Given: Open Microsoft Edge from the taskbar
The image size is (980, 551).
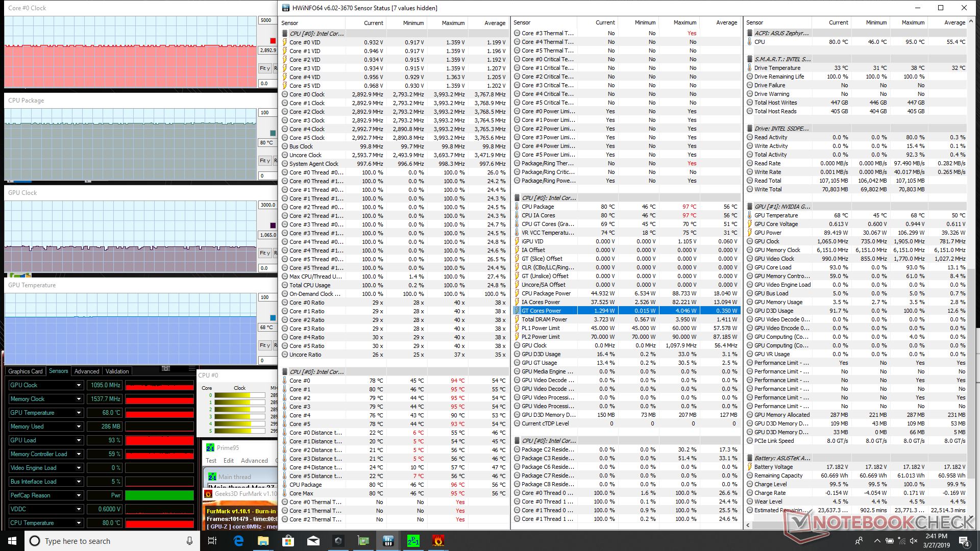Looking at the screenshot, I should 238,541.
